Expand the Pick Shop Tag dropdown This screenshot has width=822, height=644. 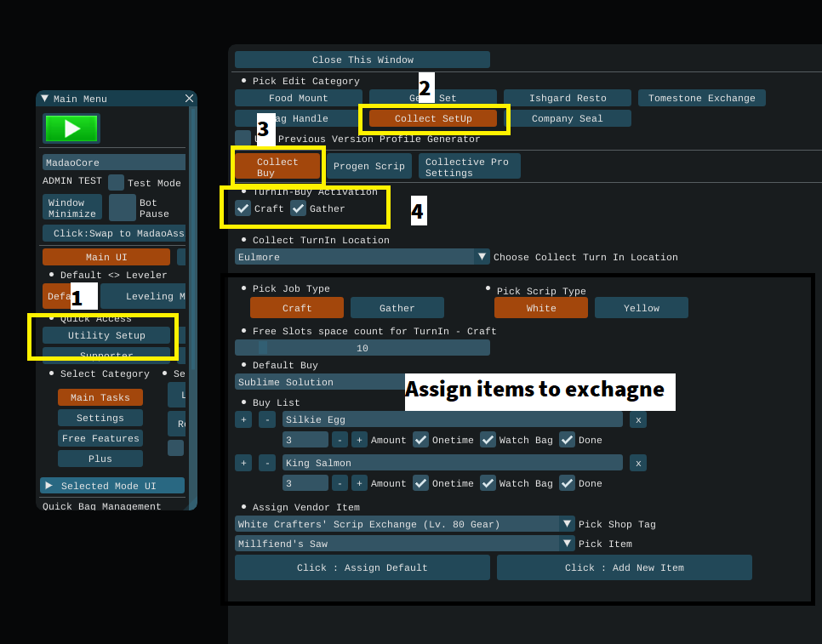click(x=567, y=524)
